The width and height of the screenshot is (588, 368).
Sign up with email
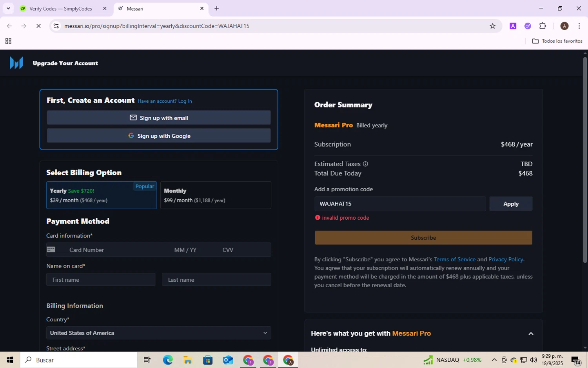[159, 118]
